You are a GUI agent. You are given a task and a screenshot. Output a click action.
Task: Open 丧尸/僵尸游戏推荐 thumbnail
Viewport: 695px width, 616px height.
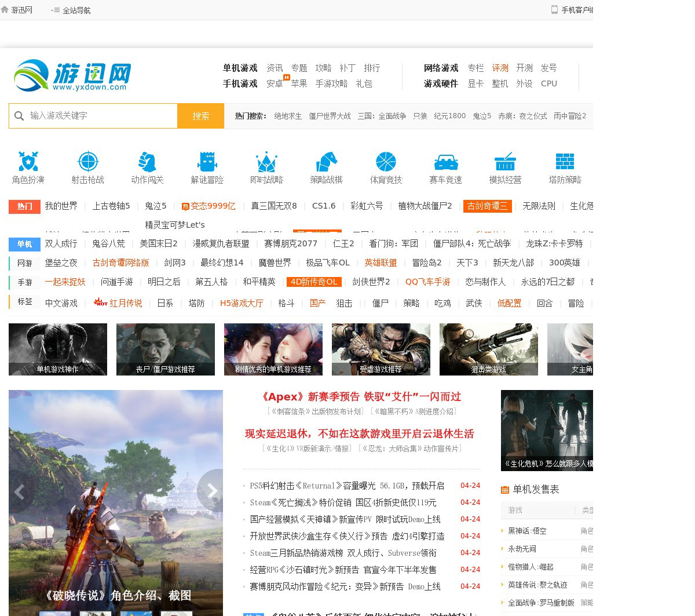coord(166,349)
